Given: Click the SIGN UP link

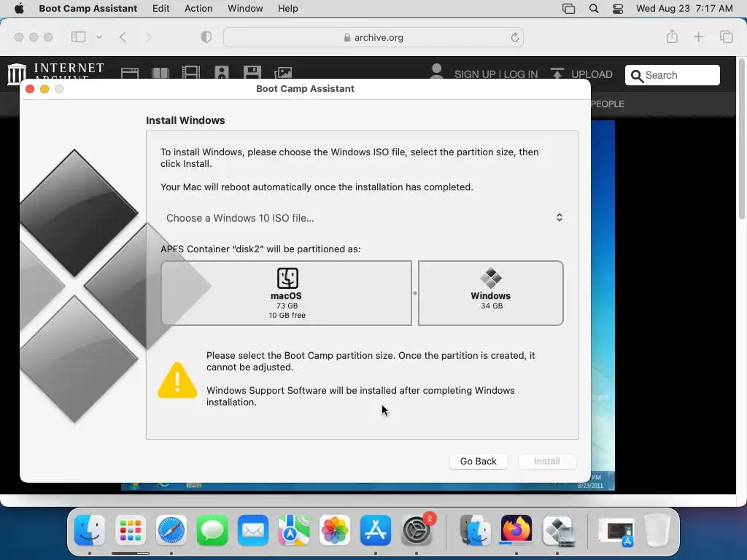Looking at the screenshot, I should pos(474,74).
